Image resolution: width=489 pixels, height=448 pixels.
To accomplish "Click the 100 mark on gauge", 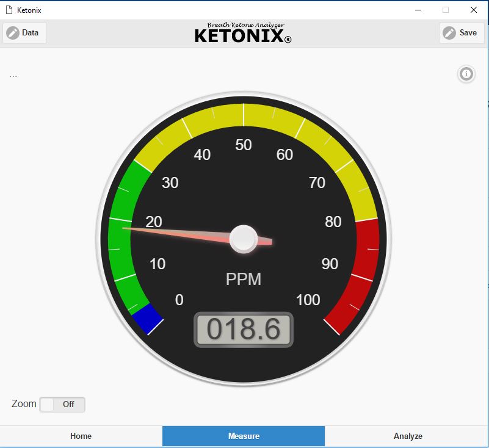I will point(308,300).
